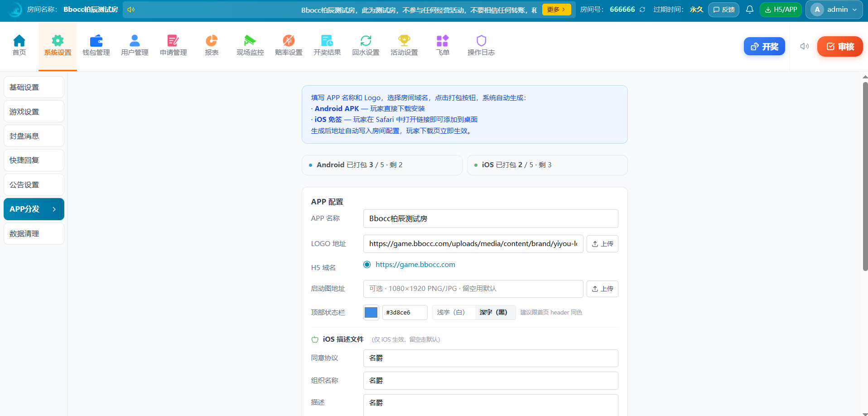Open 快捷回复 in the sidebar

point(34,160)
